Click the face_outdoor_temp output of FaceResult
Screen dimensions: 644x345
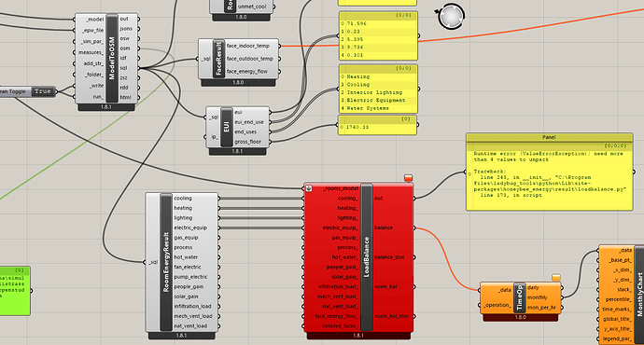(250, 59)
